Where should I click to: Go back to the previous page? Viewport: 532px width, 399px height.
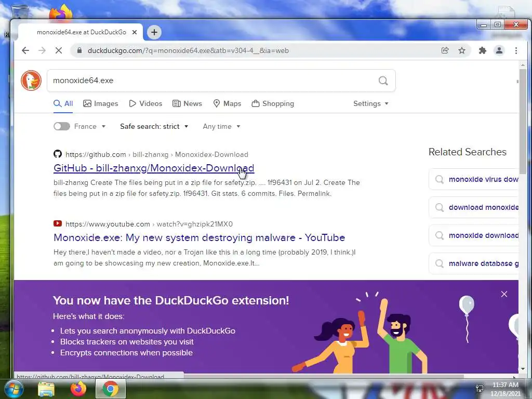[25, 50]
